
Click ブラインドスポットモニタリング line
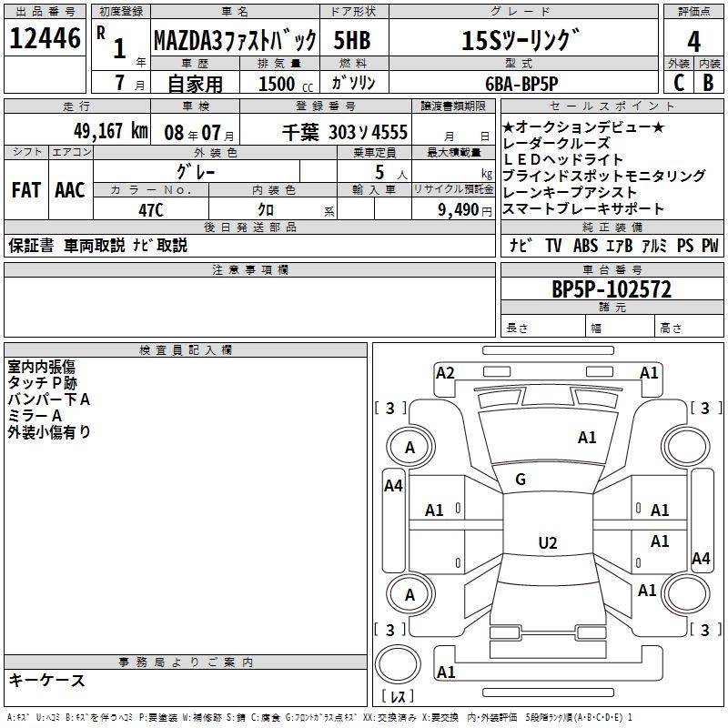(x=604, y=176)
